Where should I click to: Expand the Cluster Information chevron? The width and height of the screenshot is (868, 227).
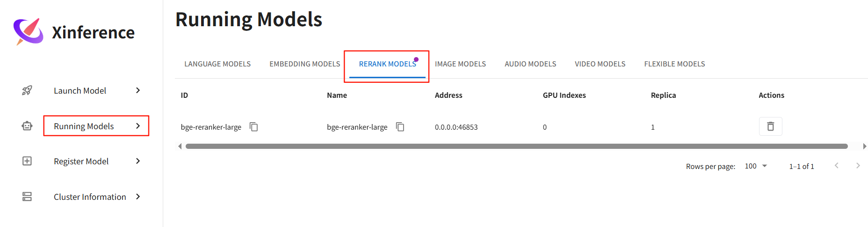[x=138, y=197]
